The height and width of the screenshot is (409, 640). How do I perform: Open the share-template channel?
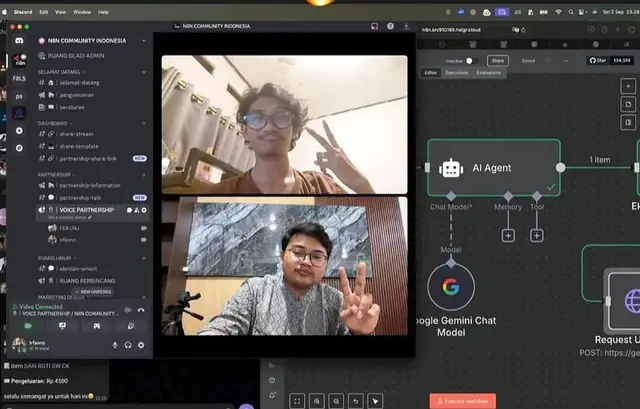92,146
